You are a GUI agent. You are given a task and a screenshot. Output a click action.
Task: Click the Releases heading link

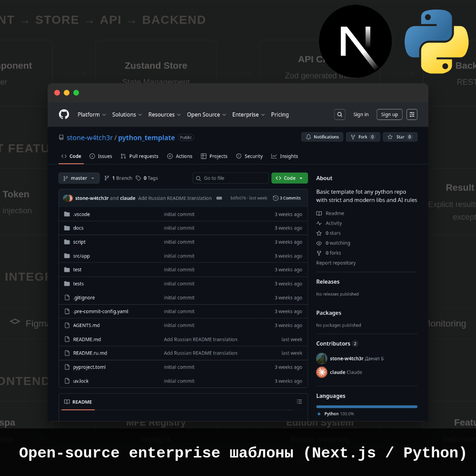coord(328,282)
